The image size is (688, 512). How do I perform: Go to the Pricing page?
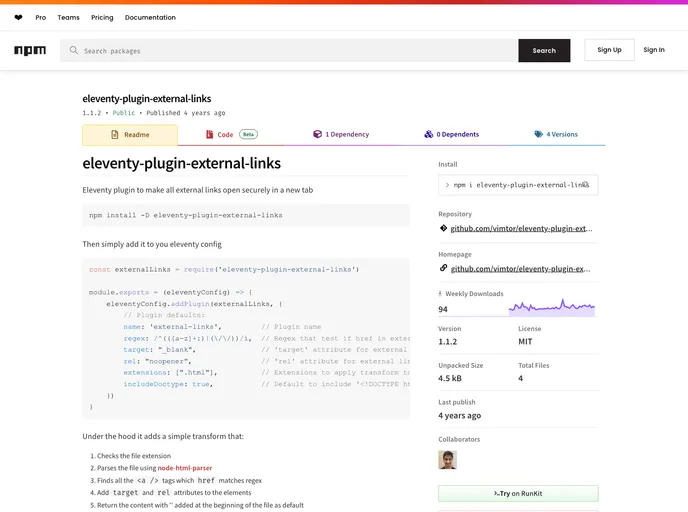tap(102, 18)
